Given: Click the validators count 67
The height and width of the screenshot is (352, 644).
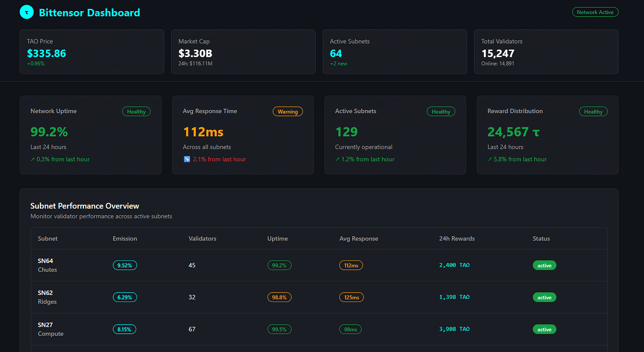Looking at the screenshot, I should (192, 329).
